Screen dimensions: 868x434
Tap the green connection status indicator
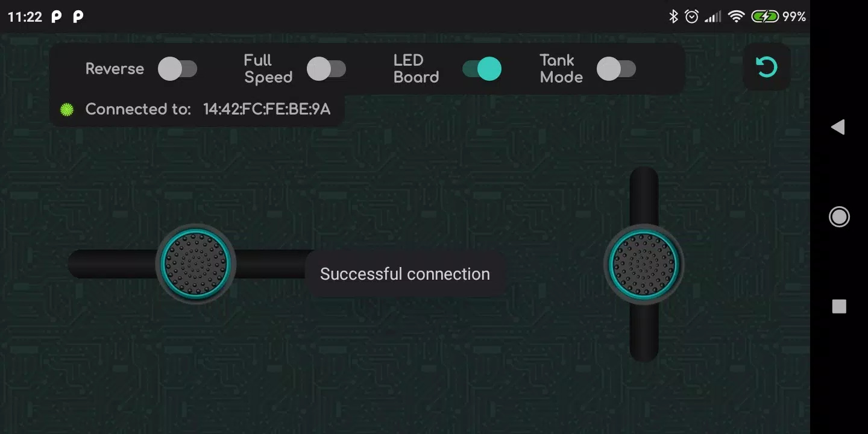pyautogui.click(x=67, y=109)
